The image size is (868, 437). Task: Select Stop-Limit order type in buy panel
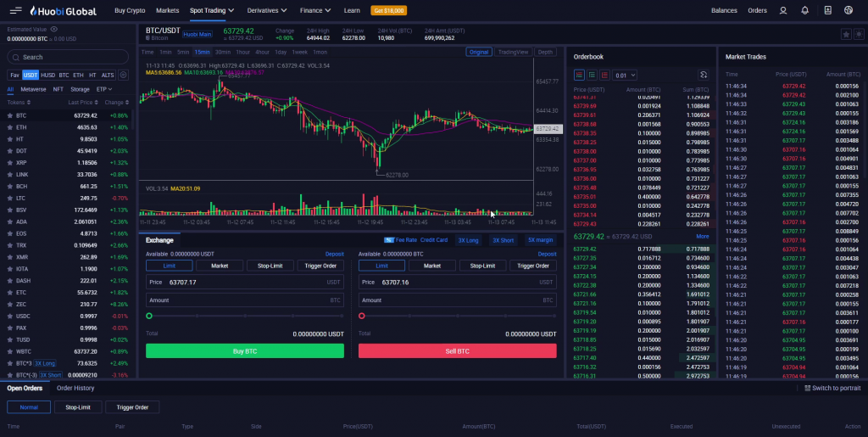pos(270,266)
